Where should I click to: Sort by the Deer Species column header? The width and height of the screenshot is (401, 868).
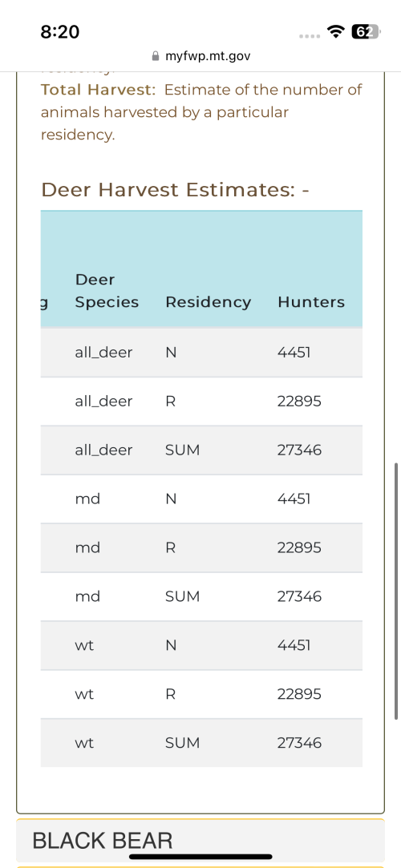point(107,291)
